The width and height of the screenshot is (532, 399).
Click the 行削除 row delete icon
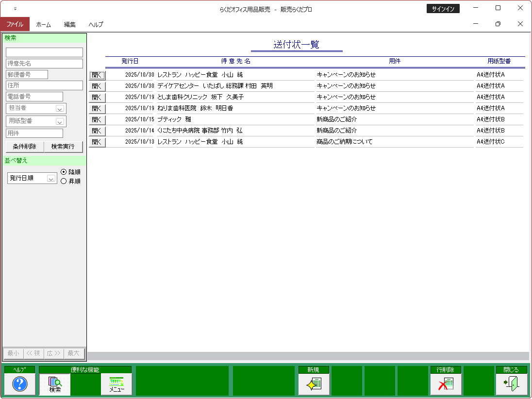[446, 384]
